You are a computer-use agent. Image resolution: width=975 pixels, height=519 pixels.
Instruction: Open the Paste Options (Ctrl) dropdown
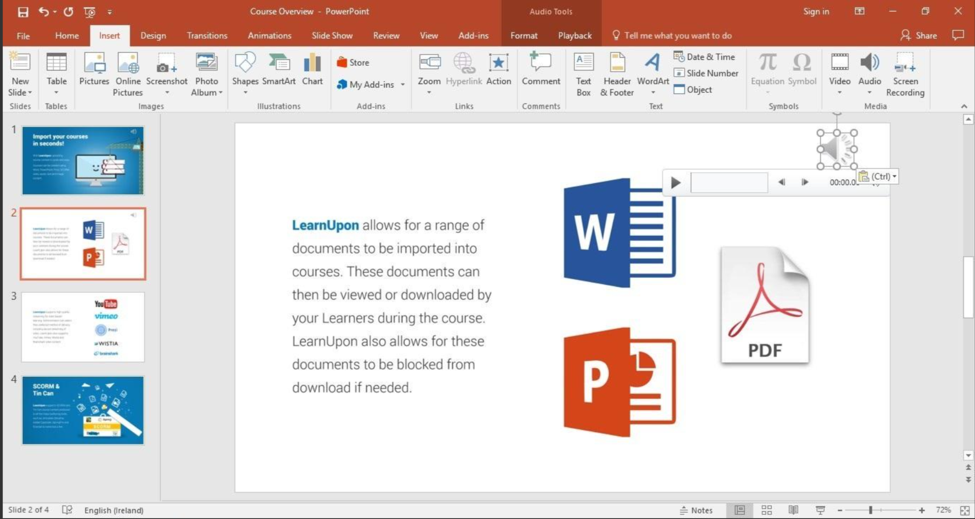tap(878, 177)
